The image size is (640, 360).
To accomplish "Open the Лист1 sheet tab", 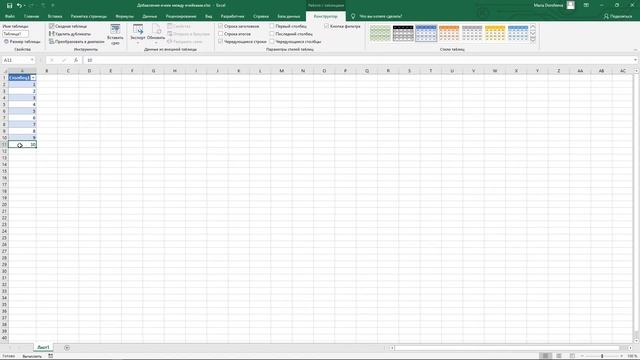I will [43, 347].
